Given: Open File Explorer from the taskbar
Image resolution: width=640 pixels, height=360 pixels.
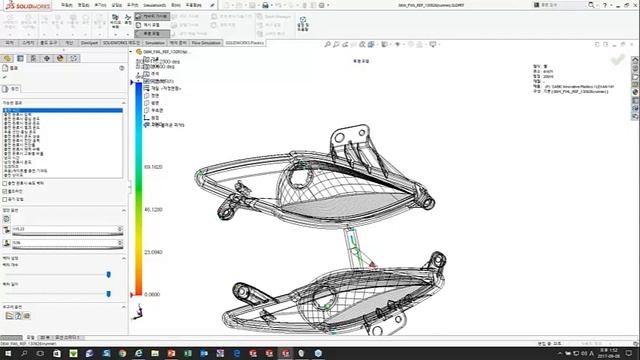Looking at the screenshot, I should [155, 353].
